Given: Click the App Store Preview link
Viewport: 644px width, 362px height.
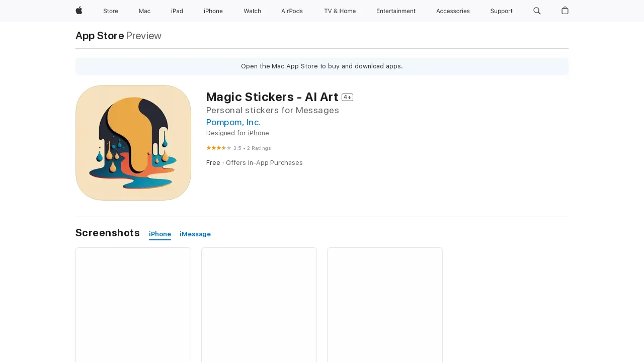Looking at the screenshot, I should pos(99,36).
